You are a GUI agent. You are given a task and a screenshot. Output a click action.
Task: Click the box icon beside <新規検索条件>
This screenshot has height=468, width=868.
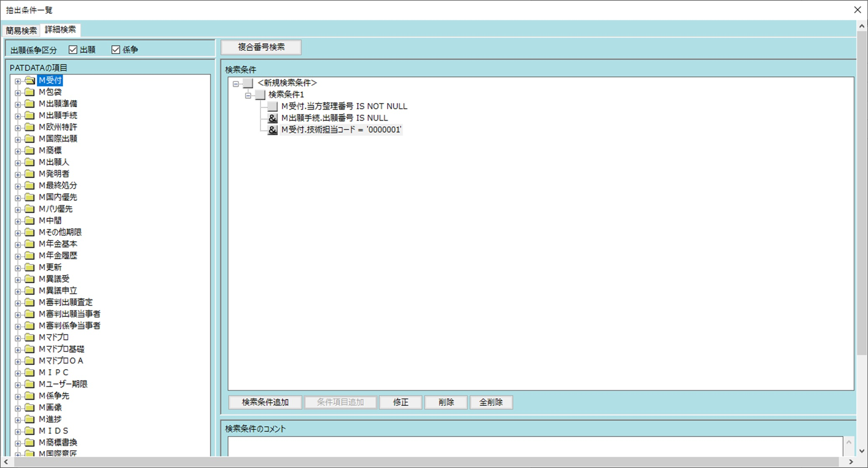[x=248, y=83]
